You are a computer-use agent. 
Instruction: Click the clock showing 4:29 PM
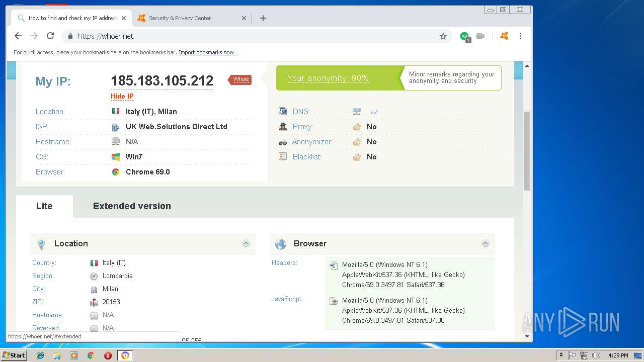618,355
